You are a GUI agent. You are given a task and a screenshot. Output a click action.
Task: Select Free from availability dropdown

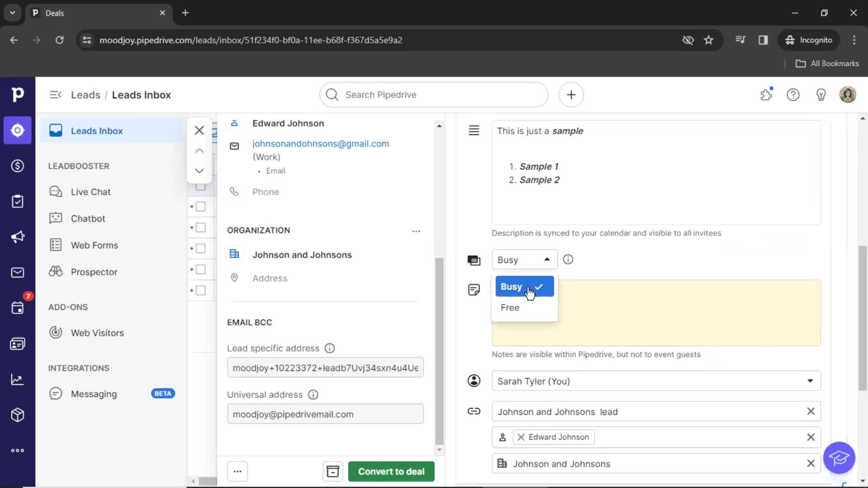(510, 307)
